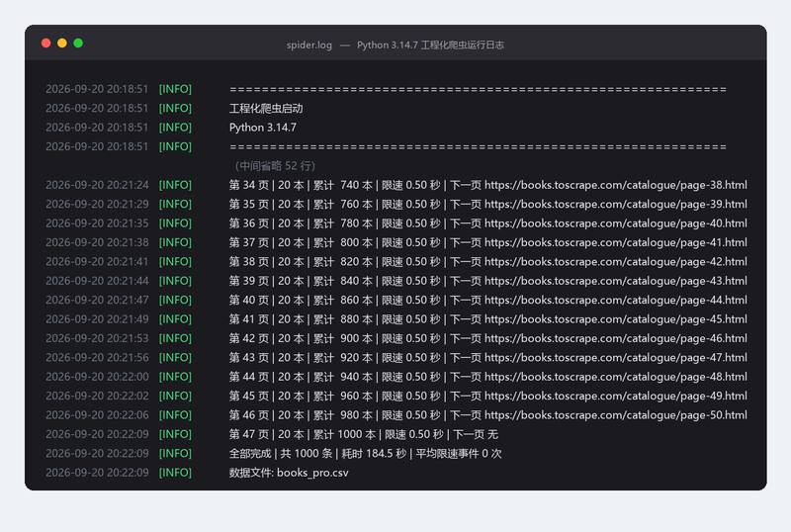791x532 pixels.
Task: Click the 全部完成 summary log line
Action: click(365, 454)
